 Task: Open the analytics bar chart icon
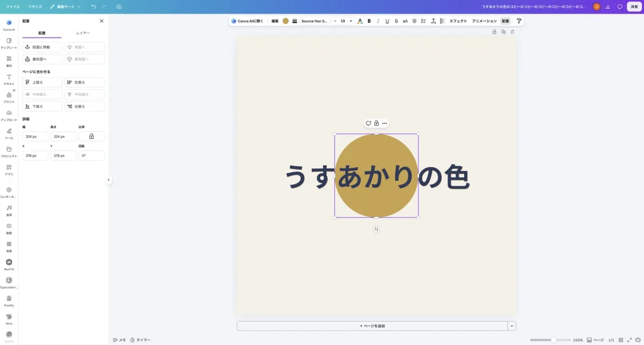pyautogui.click(x=608, y=6)
